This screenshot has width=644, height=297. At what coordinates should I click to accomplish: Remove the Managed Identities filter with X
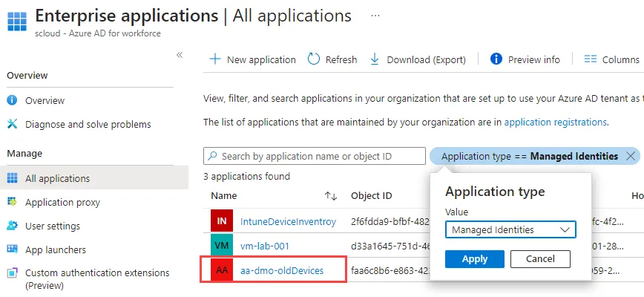pyautogui.click(x=631, y=156)
